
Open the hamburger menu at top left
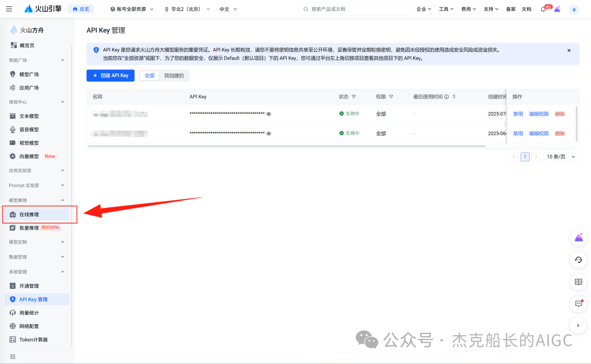pos(9,9)
